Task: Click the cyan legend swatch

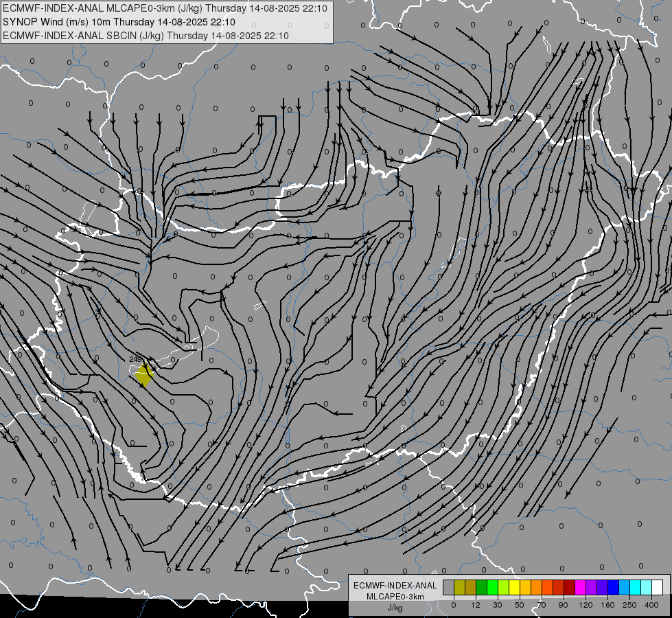Action: pos(635,587)
